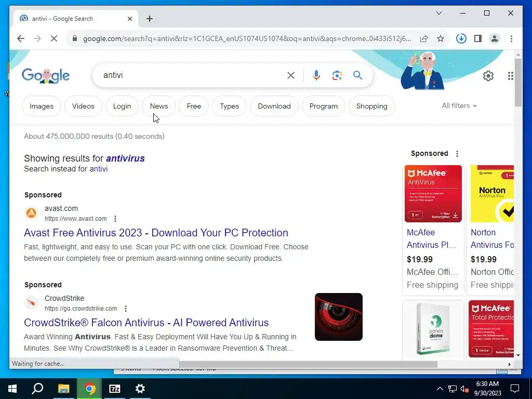Stop page loading with the X button
The width and height of the screenshot is (532, 399).
(54, 38)
